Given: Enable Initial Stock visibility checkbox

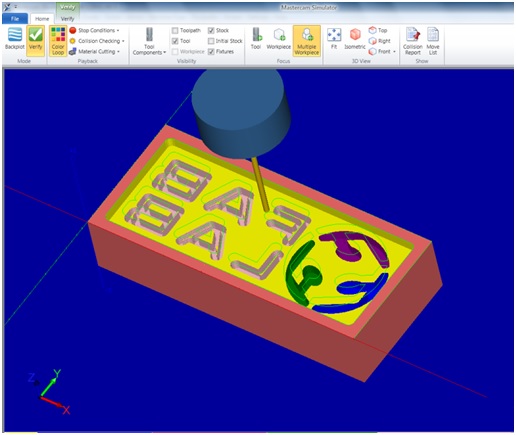Looking at the screenshot, I should click(x=211, y=41).
